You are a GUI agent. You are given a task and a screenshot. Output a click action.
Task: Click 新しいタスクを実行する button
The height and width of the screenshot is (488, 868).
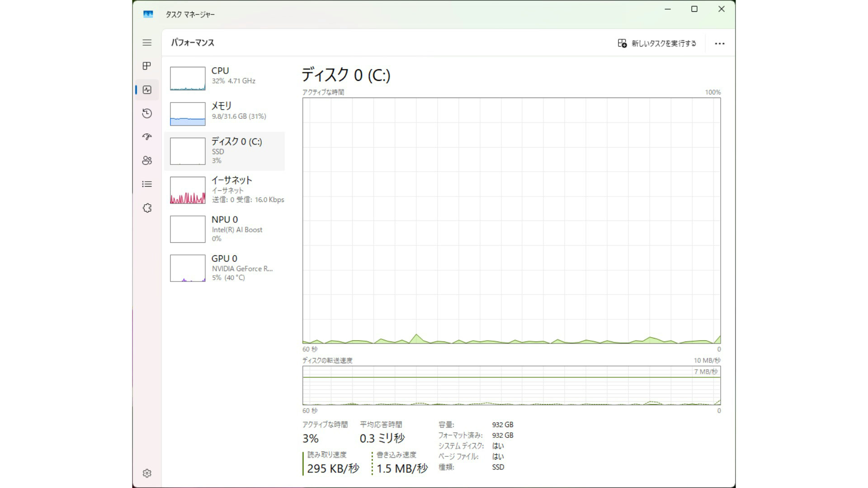click(x=657, y=43)
